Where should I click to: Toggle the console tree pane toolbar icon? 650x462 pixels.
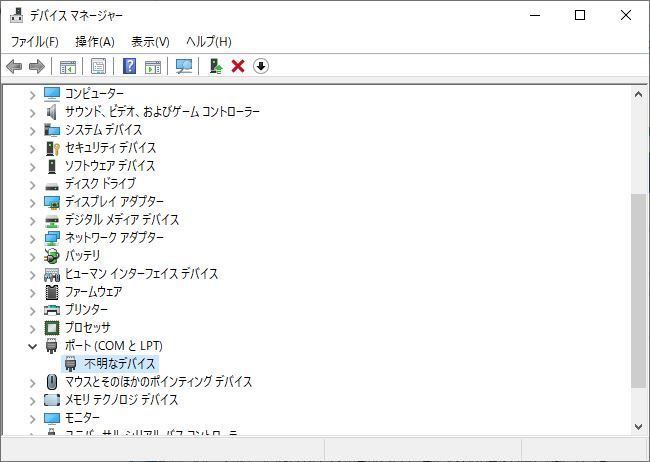pyautogui.click(x=68, y=66)
